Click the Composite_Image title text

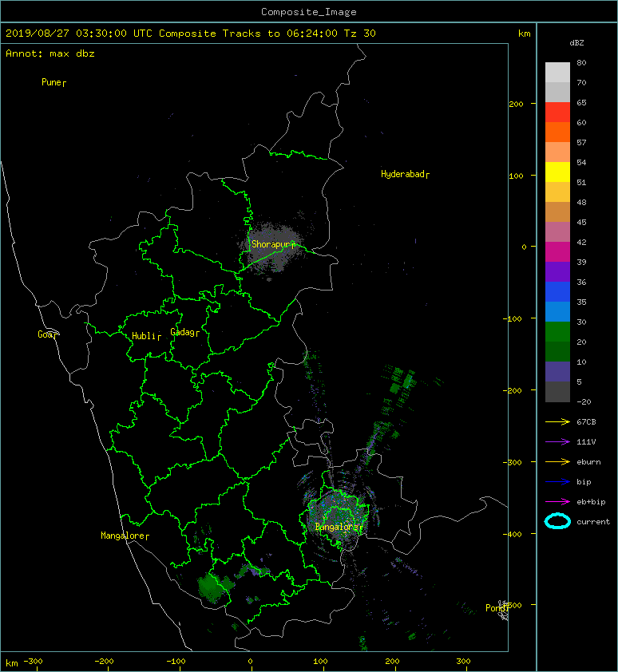(x=309, y=12)
